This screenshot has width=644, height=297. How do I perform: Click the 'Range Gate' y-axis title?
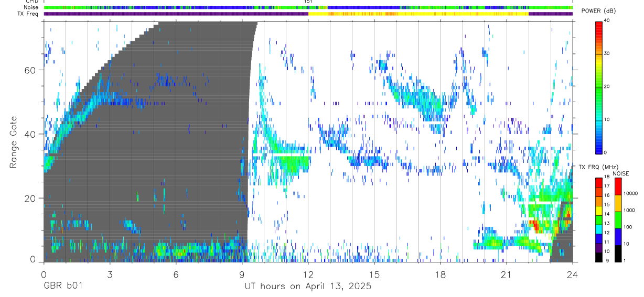[x=14, y=142]
